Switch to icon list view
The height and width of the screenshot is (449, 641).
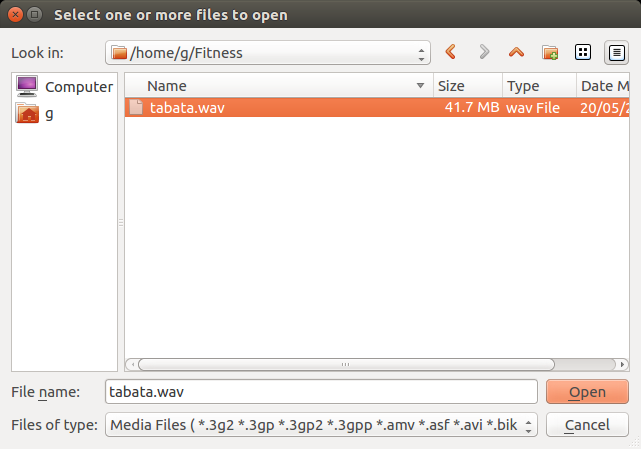coord(583,52)
